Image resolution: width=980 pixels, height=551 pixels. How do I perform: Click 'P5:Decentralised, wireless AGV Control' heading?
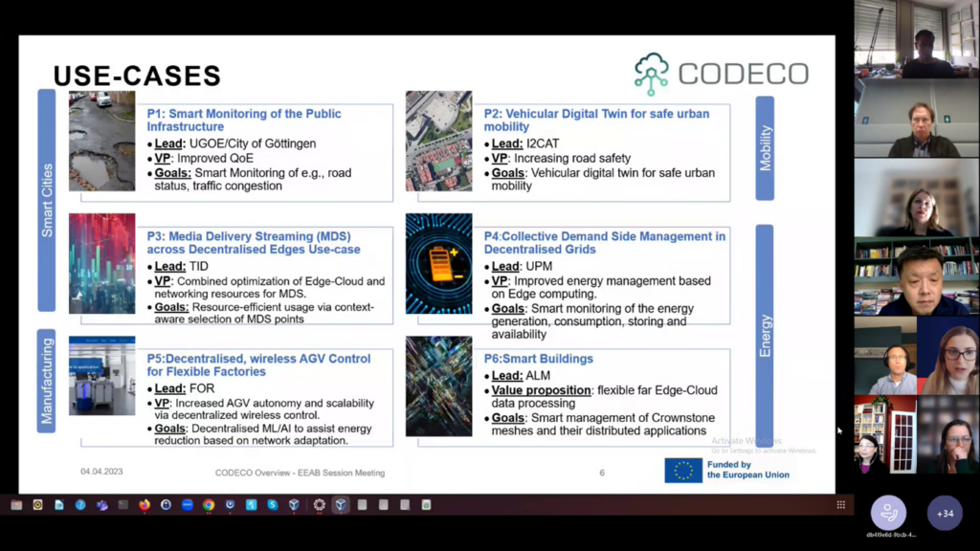258,364
